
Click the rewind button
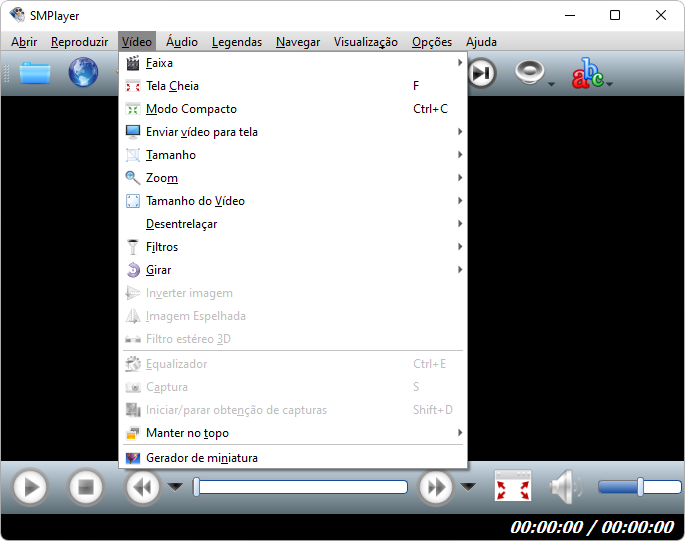[x=142, y=487]
